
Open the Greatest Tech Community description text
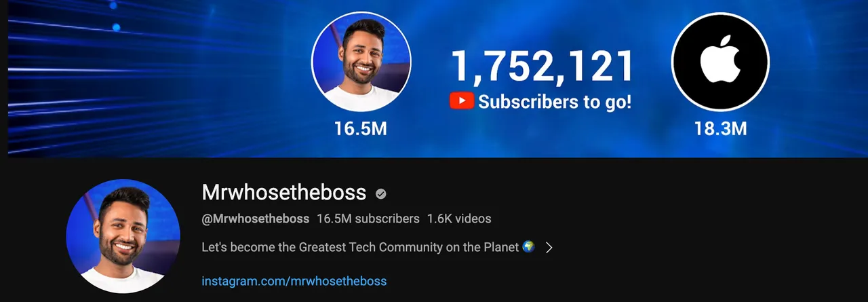tap(361, 248)
